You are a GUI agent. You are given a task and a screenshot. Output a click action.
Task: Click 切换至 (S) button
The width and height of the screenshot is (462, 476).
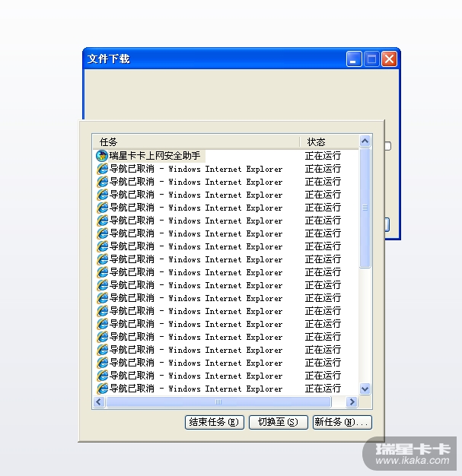pos(278,422)
